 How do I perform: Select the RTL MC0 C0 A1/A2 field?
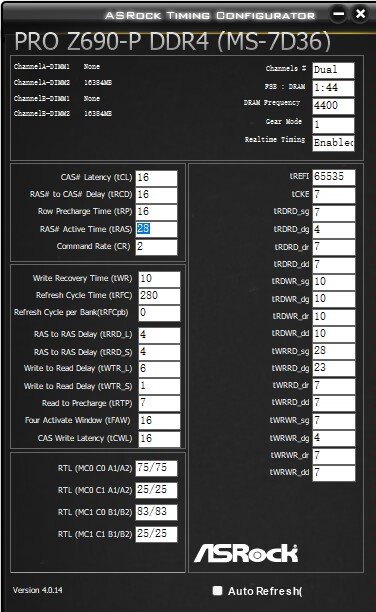[x=156, y=468]
